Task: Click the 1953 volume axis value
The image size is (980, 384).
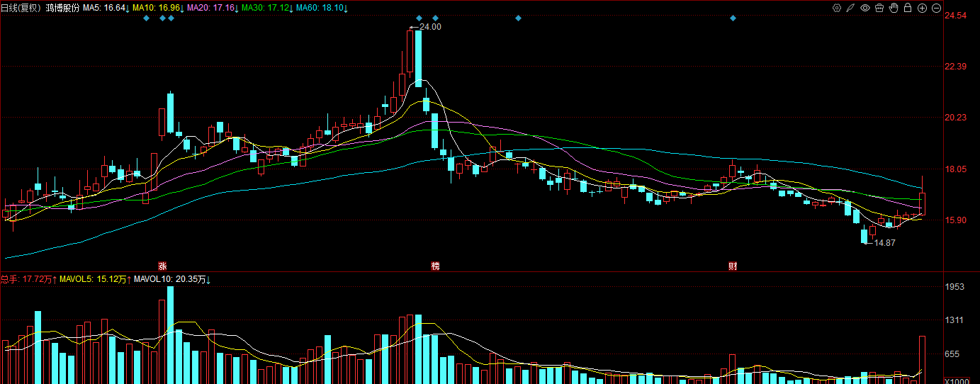Action: tap(954, 287)
